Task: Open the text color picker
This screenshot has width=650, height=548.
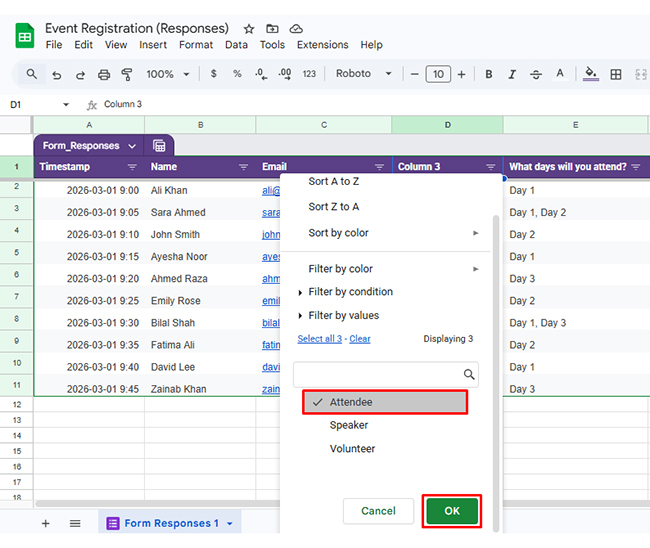Action: (560, 74)
